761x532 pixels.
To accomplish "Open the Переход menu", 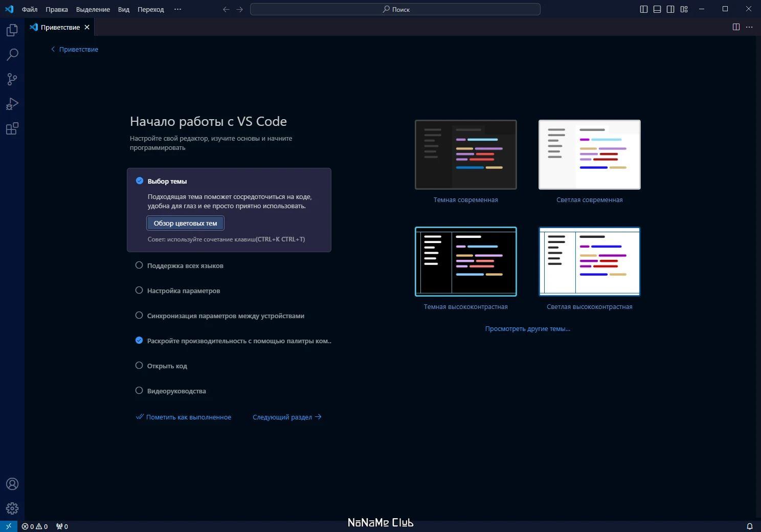I will click(151, 9).
